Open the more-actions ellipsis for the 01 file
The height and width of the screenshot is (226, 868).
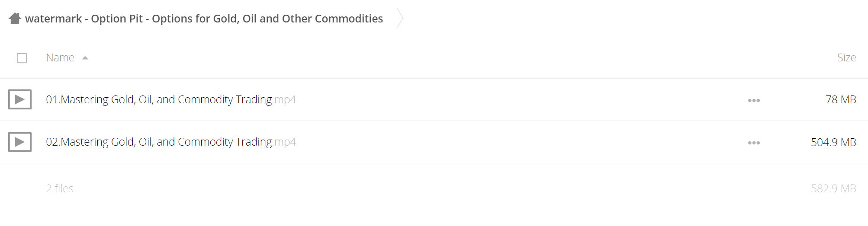point(754,100)
